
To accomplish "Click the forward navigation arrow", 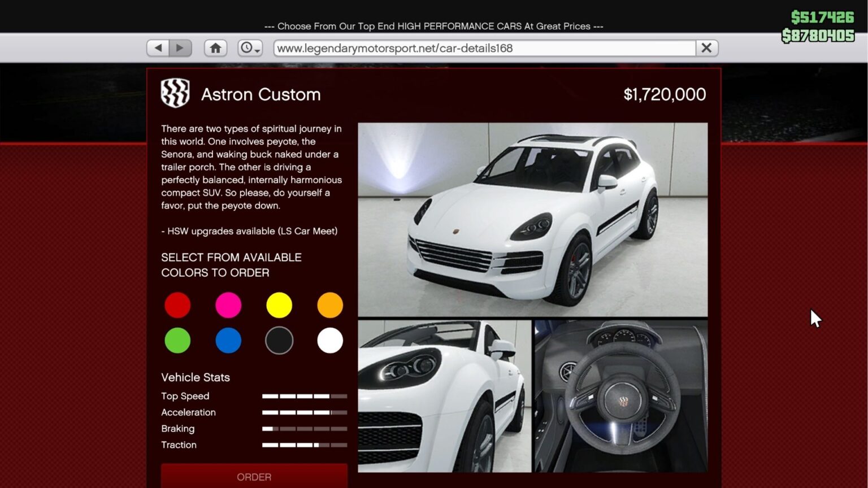I will [x=180, y=47].
